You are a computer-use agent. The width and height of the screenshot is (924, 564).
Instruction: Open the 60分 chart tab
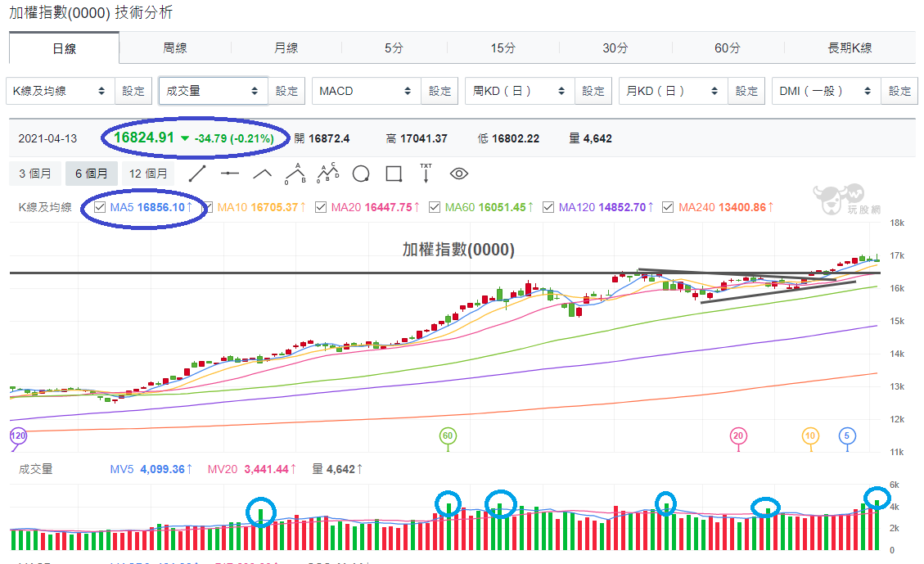click(728, 47)
